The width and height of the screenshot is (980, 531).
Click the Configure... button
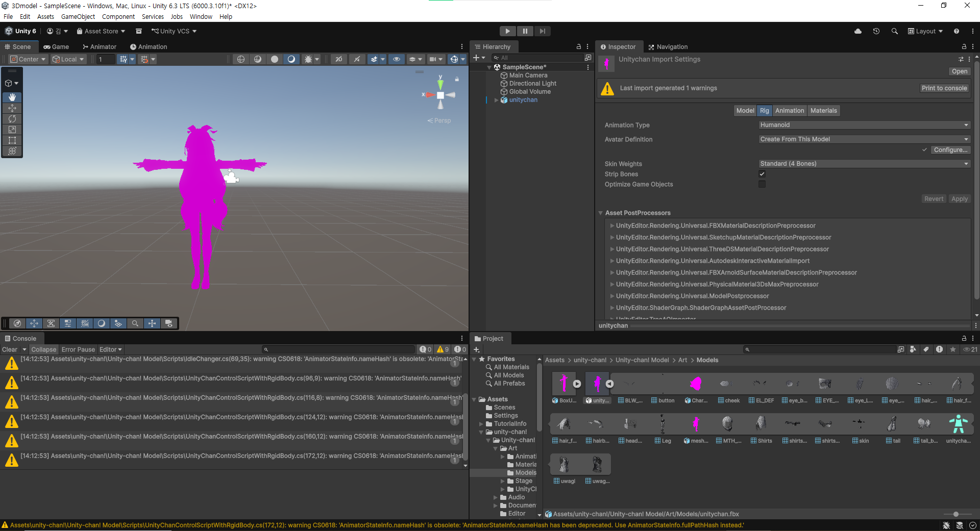[x=950, y=150]
